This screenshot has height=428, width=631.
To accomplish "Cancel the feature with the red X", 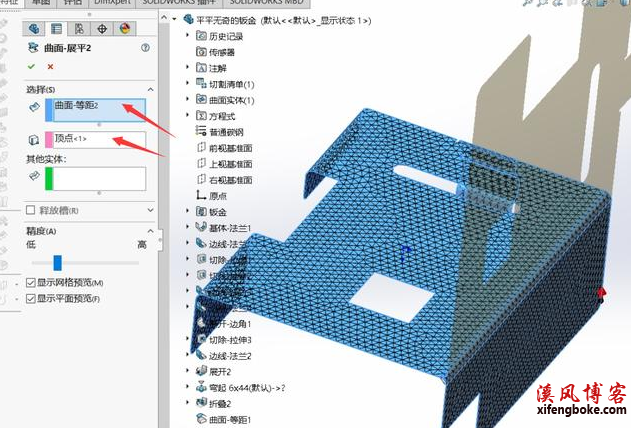I will (50, 67).
